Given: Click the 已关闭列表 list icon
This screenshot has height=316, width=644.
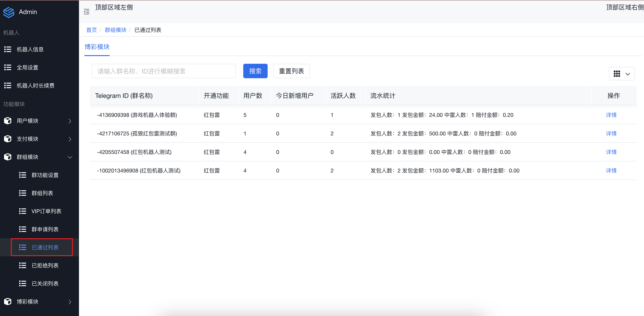Looking at the screenshot, I should [x=23, y=283].
